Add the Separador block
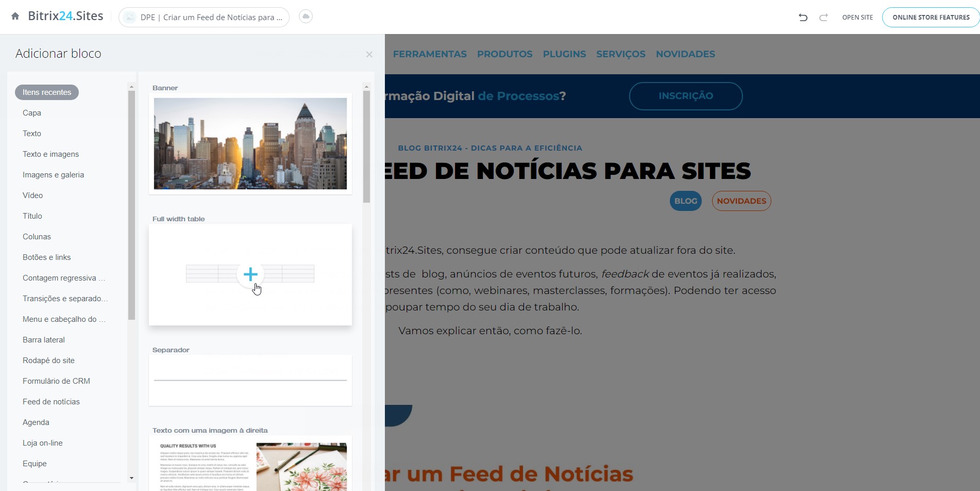980x491 pixels. pyautogui.click(x=250, y=380)
